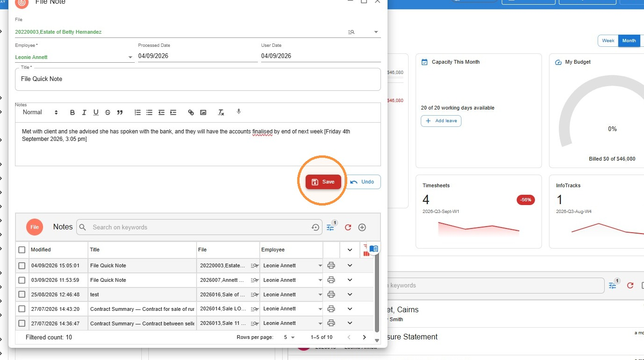The width and height of the screenshot is (644, 360).
Task: Clear text formatting in Notes editor
Action: pos(221,112)
